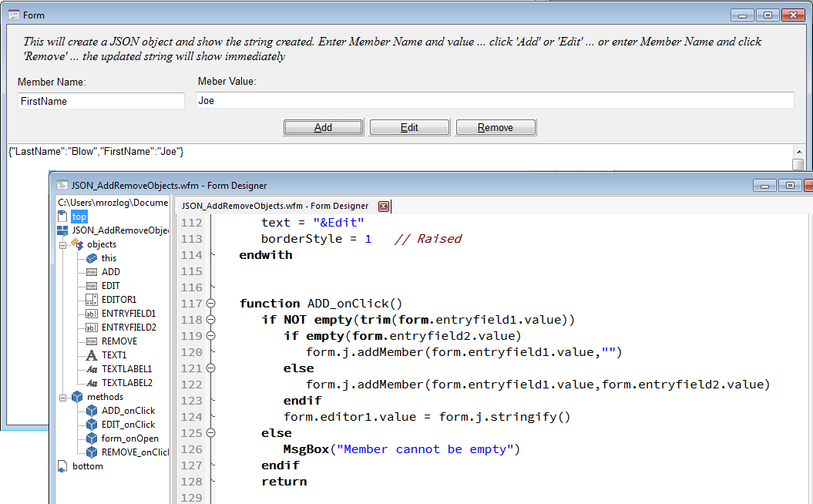Screen dimensions: 813x504
Task: Fold the 'if NOT empty' block at line 118
Action: click(x=210, y=319)
